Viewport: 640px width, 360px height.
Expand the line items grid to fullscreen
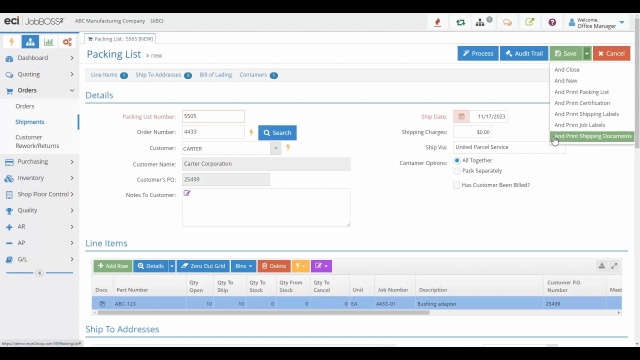pos(614,266)
